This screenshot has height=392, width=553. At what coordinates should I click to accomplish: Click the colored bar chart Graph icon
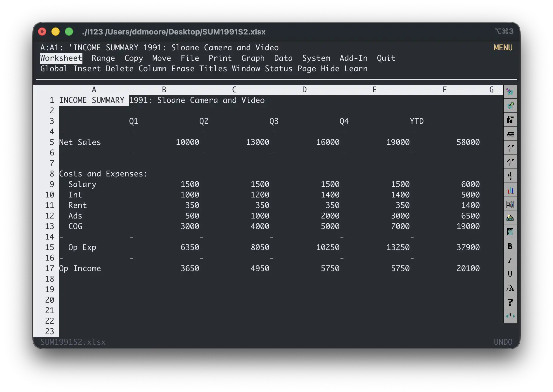(510, 190)
